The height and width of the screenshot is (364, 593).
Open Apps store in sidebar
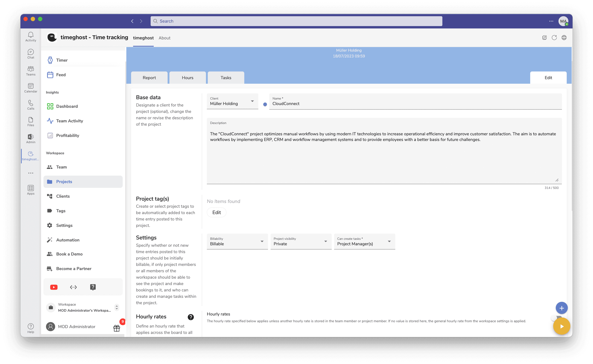pyautogui.click(x=31, y=190)
